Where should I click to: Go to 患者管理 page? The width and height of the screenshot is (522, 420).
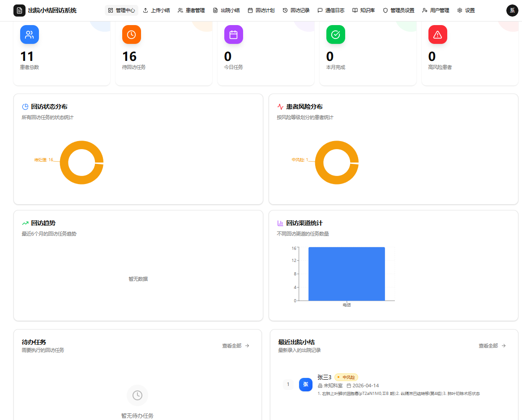click(x=191, y=10)
